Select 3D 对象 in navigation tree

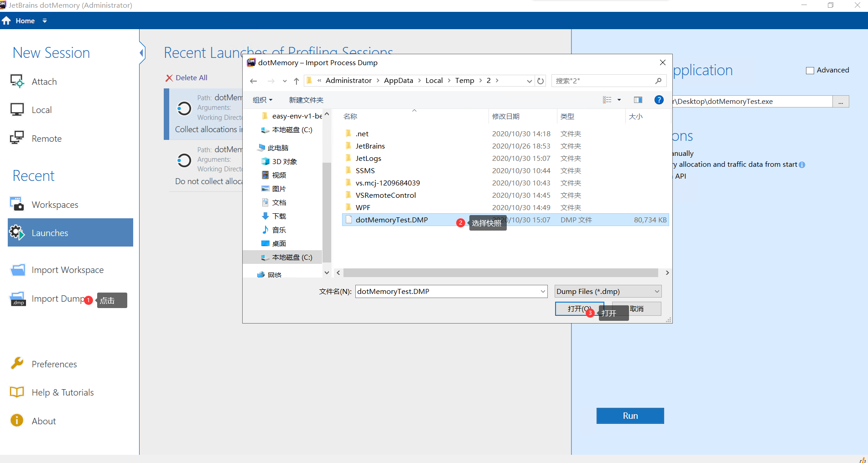point(279,161)
